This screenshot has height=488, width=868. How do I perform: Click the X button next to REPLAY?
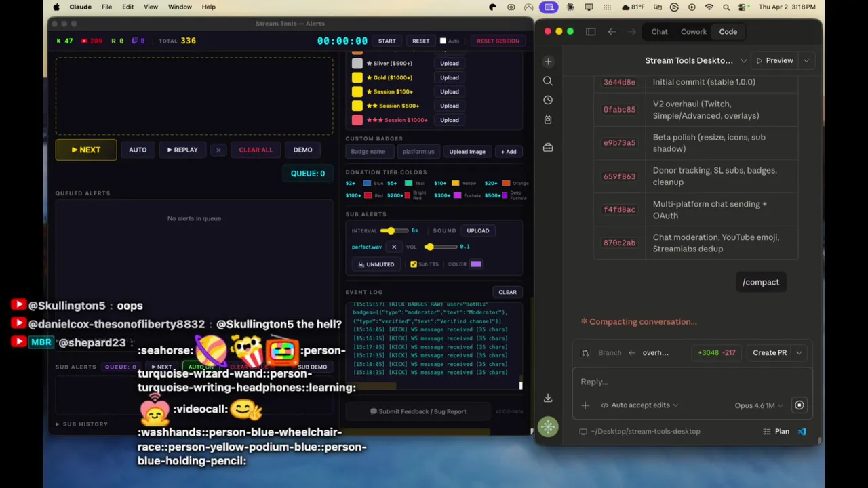pyautogui.click(x=218, y=150)
